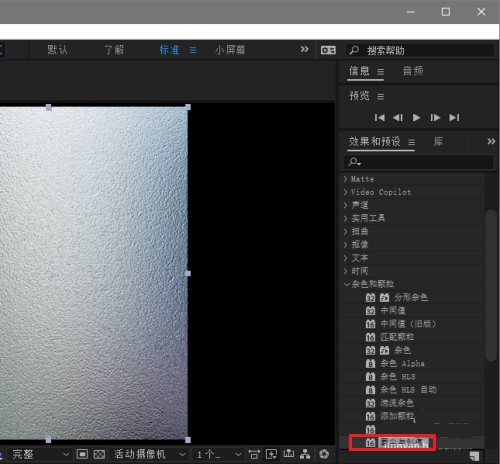Image resolution: width=500 pixels, height=464 pixels.
Task: Jump to first frame in preview
Action: coord(379,118)
